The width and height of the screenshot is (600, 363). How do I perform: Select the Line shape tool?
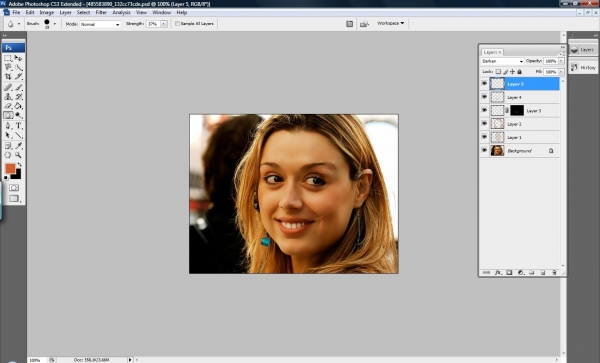coord(18,135)
